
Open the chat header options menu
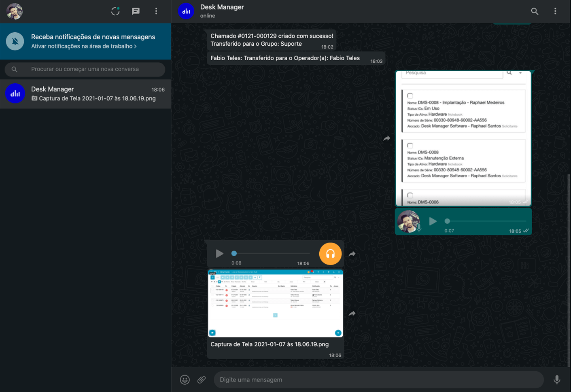pyautogui.click(x=555, y=11)
